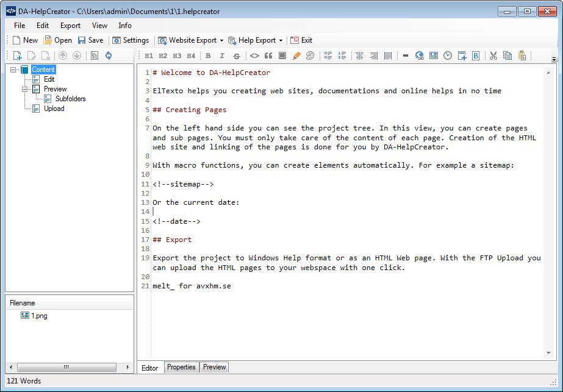Open the Edit menu
The height and width of the screenshot is (392, 563).
[43, 26]
